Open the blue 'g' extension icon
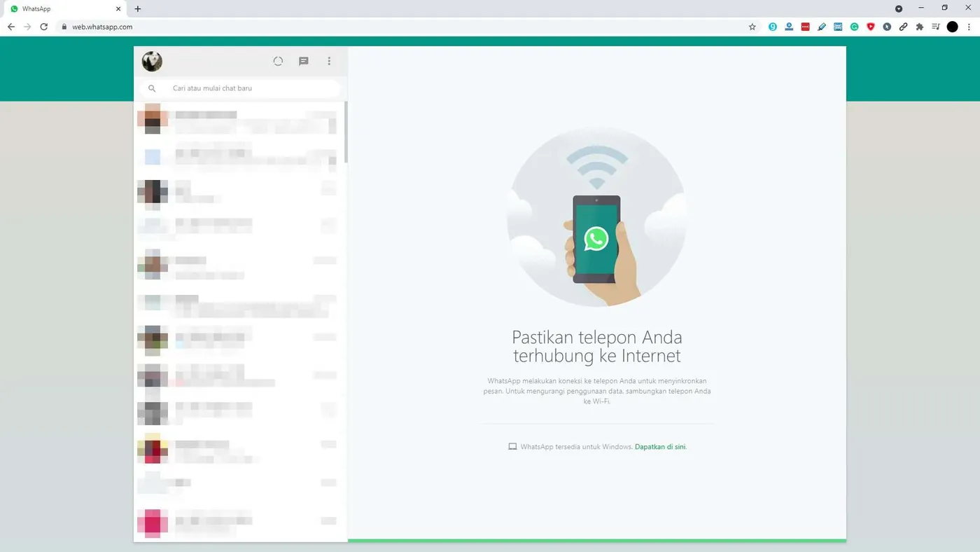The image size is (980, 552). (773, 27)
